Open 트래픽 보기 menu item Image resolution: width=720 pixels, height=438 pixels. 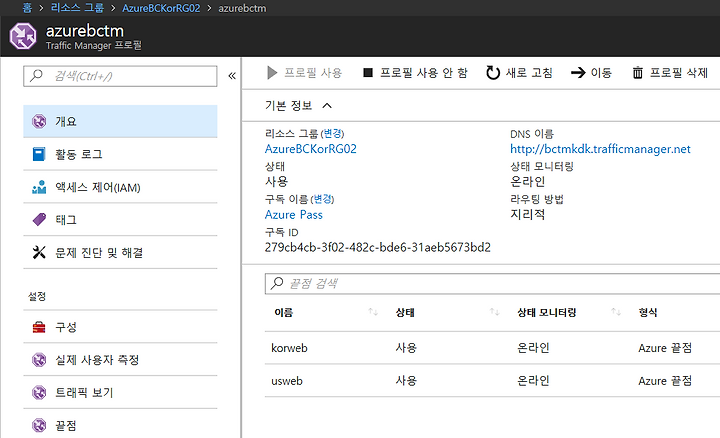point(120,393)
